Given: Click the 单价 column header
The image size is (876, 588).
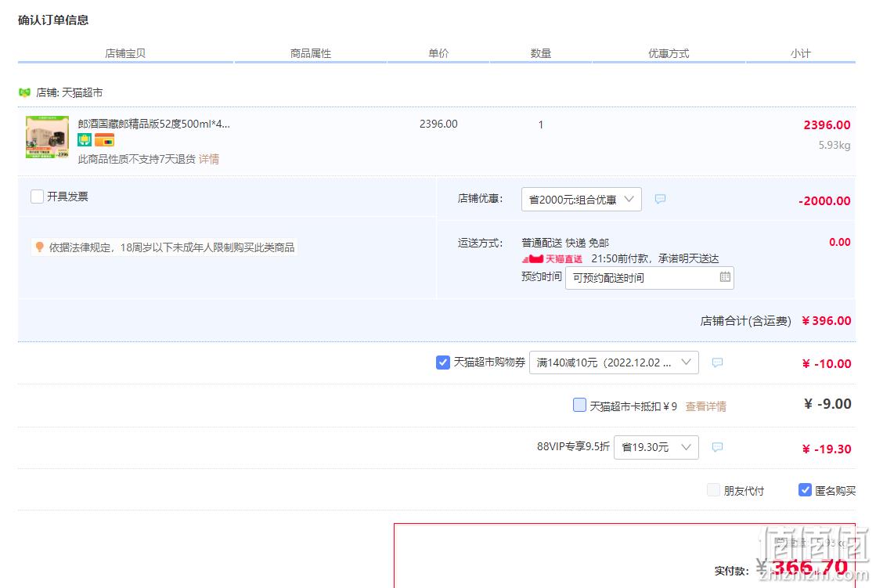Looking at the screenshot, I should pos(438,53).
